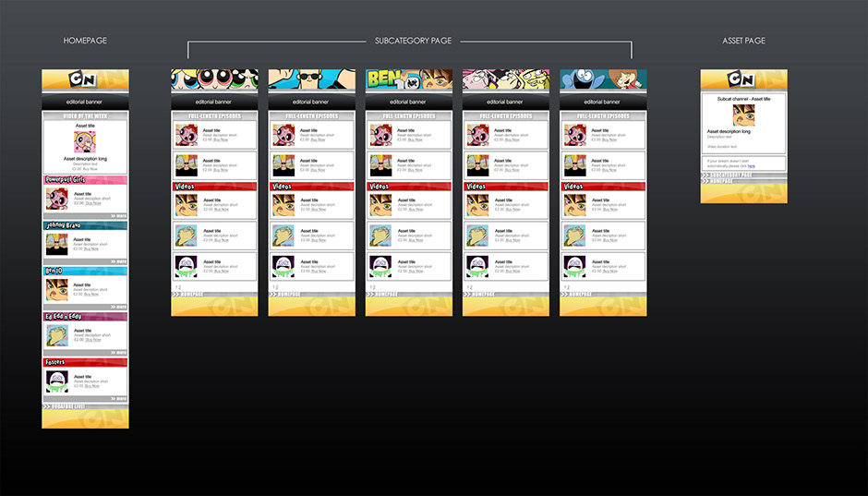Click 'more' under Ed Edd n Eddy on Homepage

(118, 353)
